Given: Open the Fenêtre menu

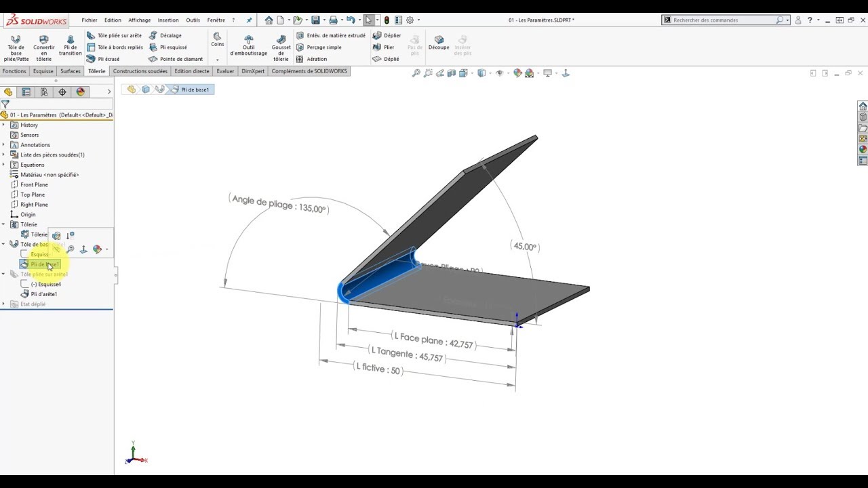Looking at the screenshot, I should [x=216, y=20].
